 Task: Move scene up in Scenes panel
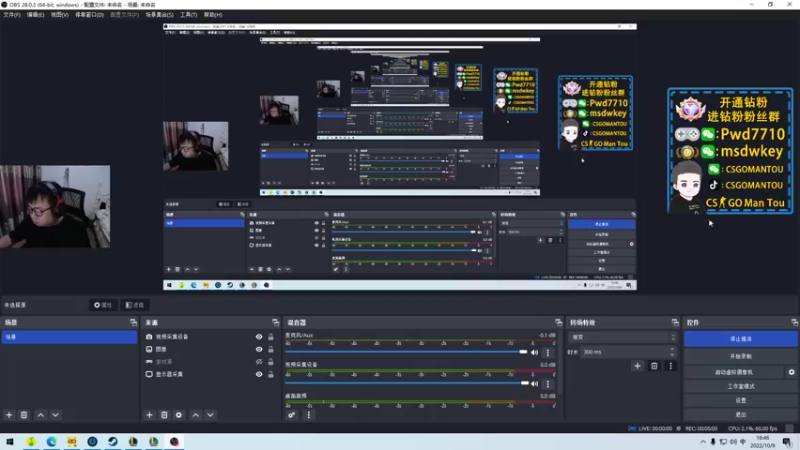tap(41, 415)
